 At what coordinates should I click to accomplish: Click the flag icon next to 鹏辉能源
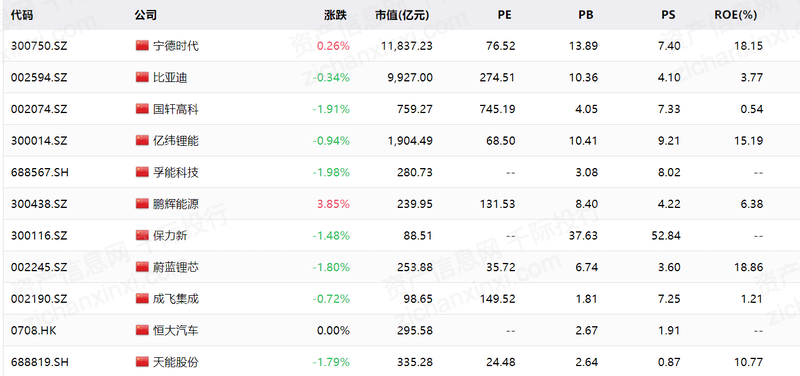pos(142,204)
